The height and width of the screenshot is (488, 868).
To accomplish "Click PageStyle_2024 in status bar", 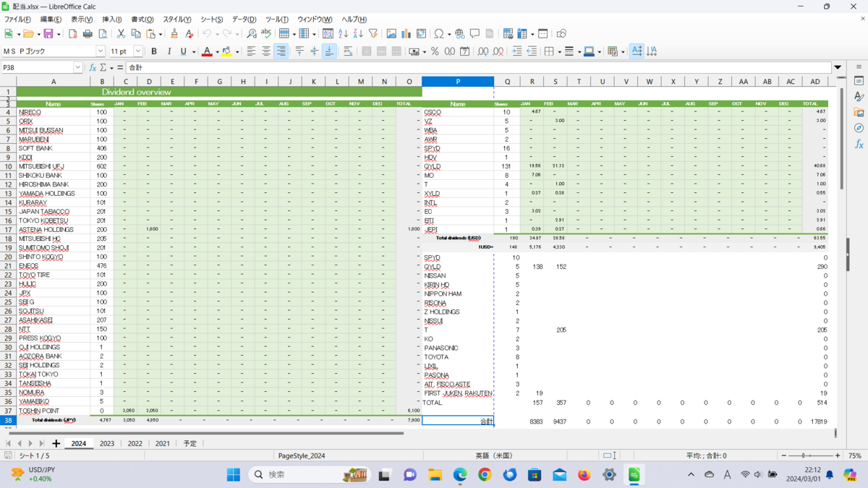I will point(302,455).
